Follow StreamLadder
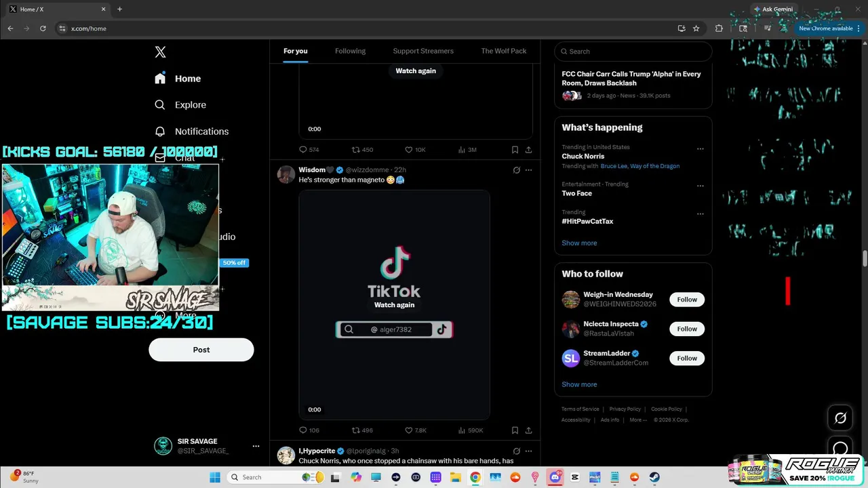This screenshot has width=868, height=488. pos(687,358)
